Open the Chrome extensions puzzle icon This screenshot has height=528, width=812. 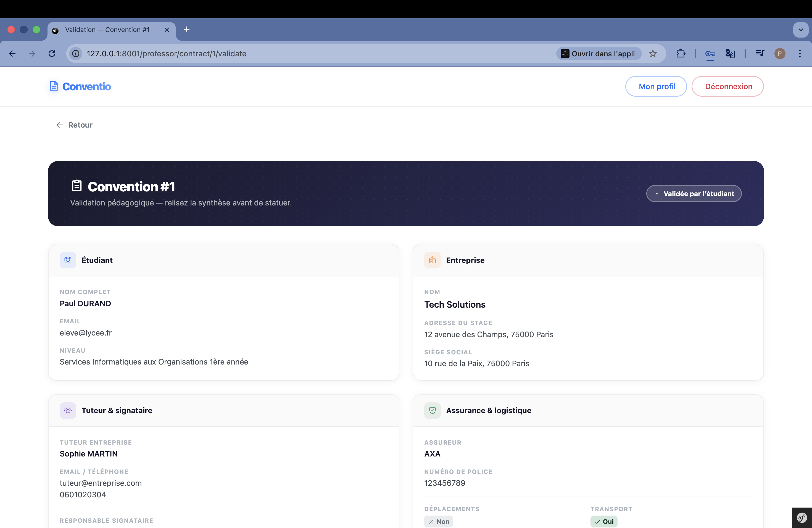tap(681, 54)
